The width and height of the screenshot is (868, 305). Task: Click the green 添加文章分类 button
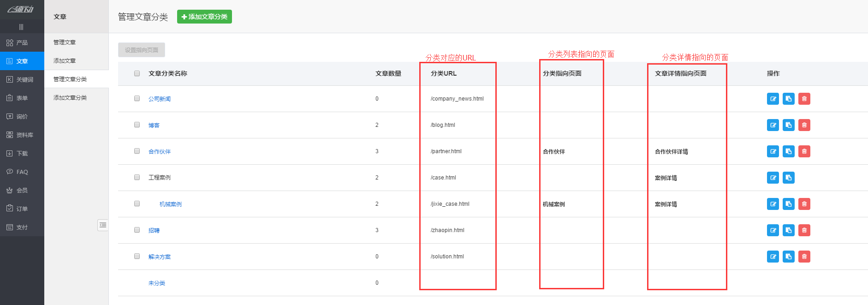click(x=204, y=17)
